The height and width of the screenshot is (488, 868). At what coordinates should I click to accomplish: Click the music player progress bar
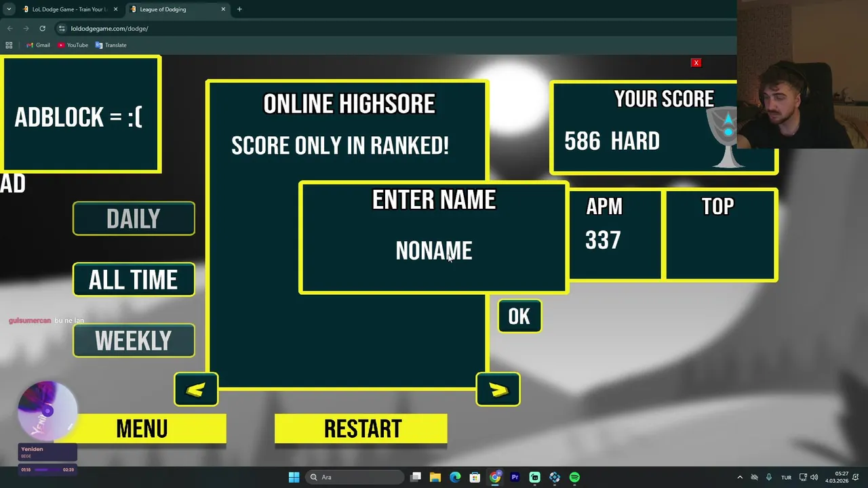click(x=46, y=469)
